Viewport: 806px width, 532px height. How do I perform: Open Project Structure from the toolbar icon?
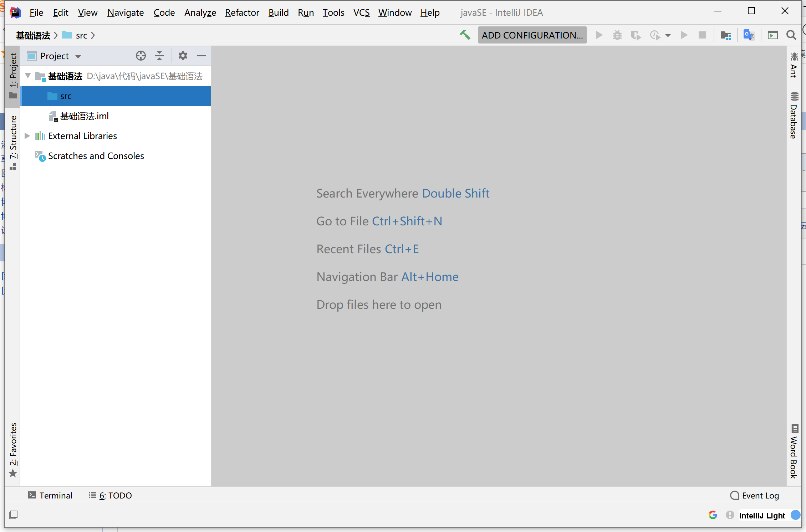coord(725,35)
